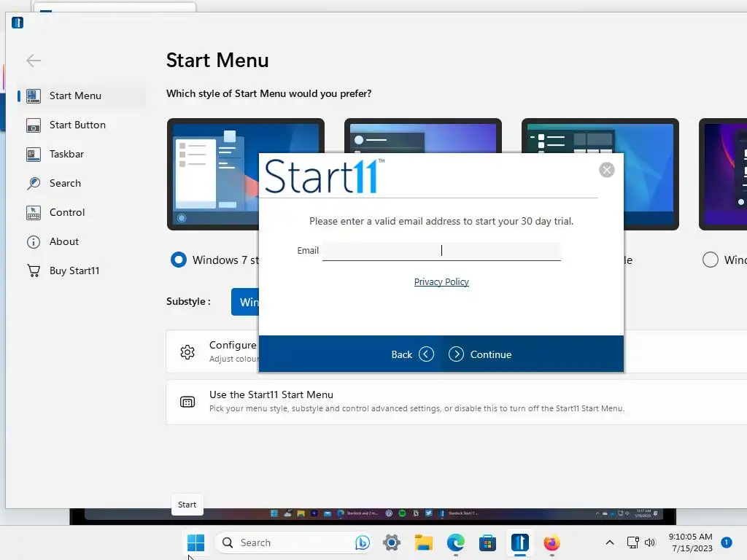
Task: Click the Email input field
Action: (441, 251)
